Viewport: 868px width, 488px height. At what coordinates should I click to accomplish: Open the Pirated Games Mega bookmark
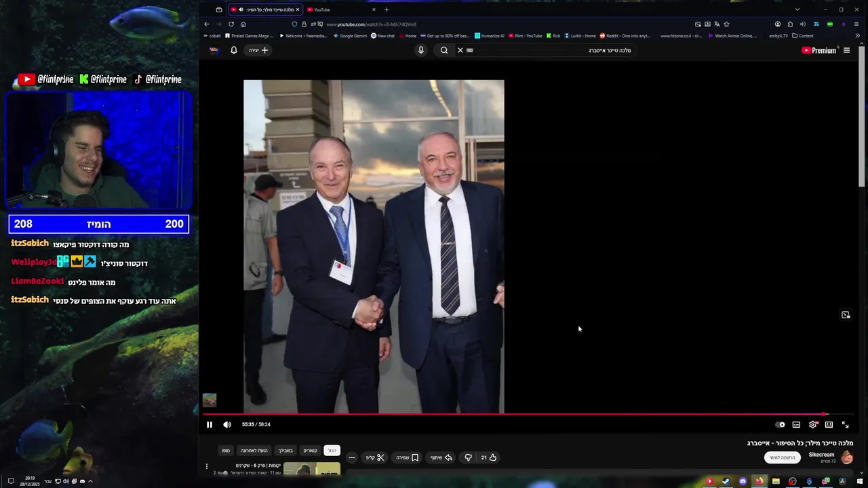(x=250, y=36)
